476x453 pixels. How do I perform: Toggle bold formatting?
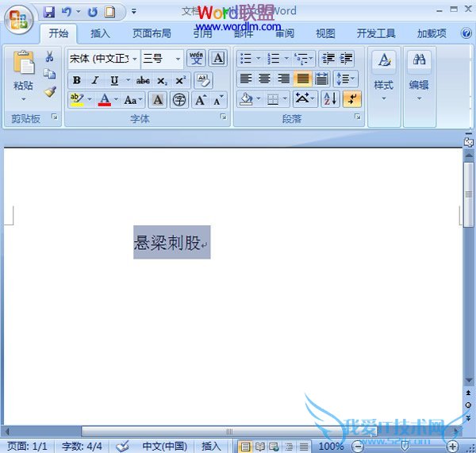77,80
